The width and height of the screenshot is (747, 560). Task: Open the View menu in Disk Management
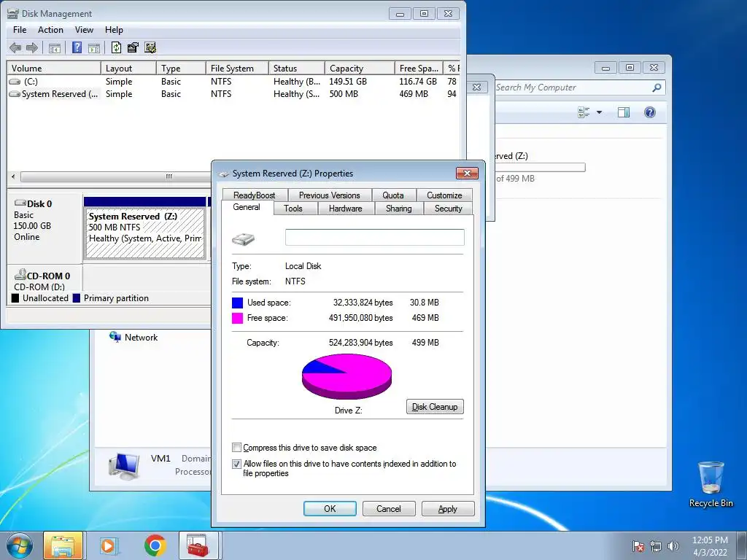pyautogui.click(x=84, y=29)
